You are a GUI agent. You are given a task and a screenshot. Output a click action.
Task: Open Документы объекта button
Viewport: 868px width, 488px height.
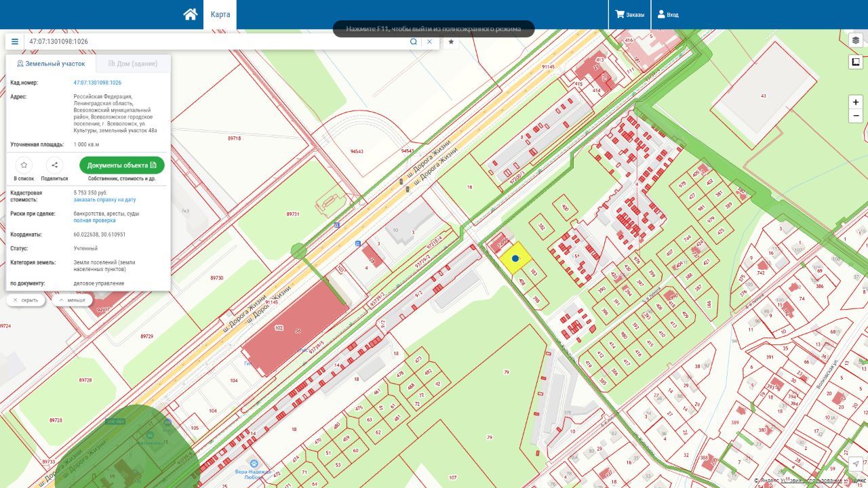tap(122, 165)
